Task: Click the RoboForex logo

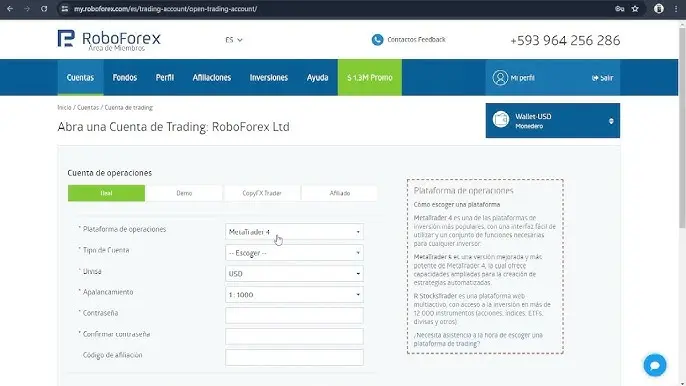Action: [109, 40]
